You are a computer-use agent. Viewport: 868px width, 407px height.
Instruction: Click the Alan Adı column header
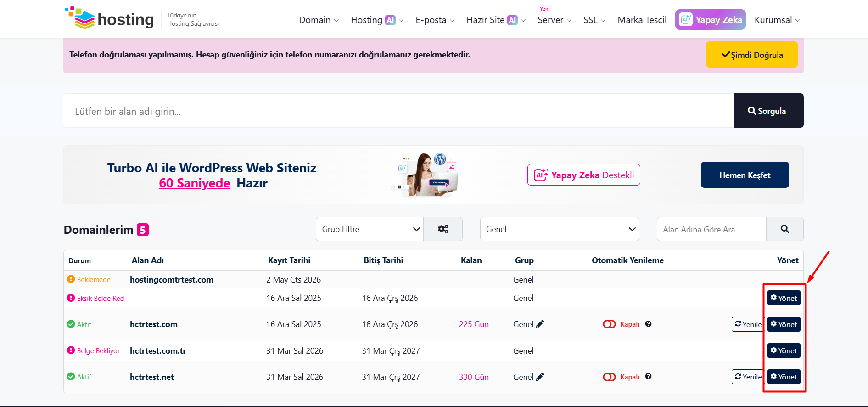point(148,260)
